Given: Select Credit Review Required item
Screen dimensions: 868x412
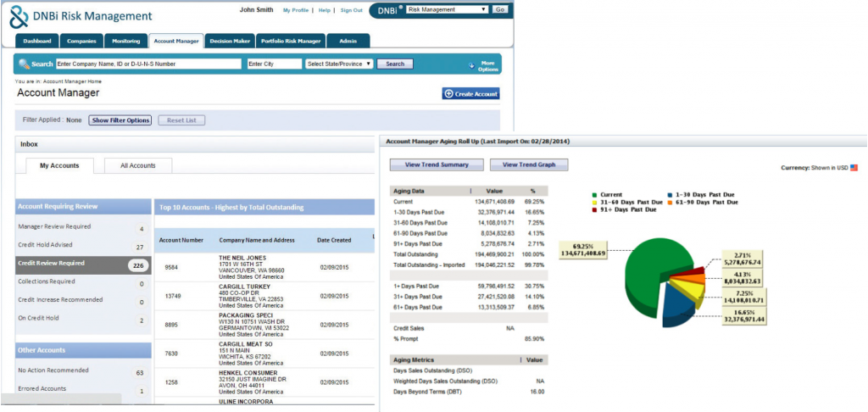Looking at the screenshot, I should [83, 264].
